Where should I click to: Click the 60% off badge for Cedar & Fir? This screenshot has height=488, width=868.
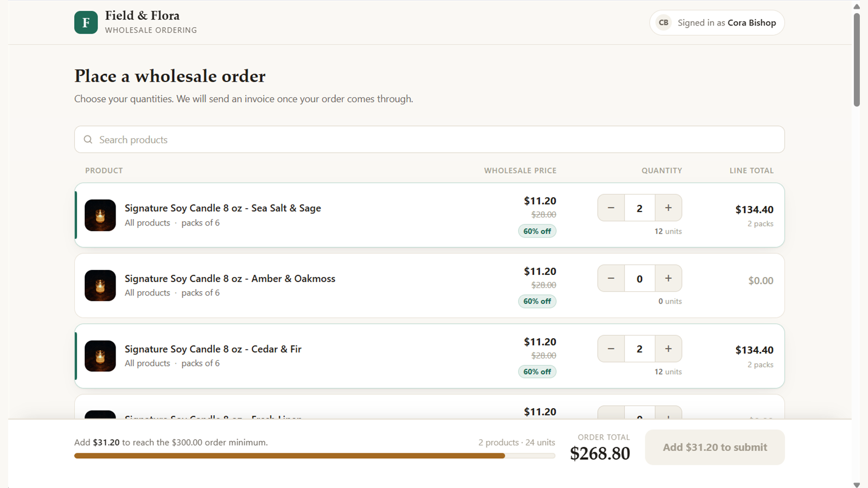(537, 371)
